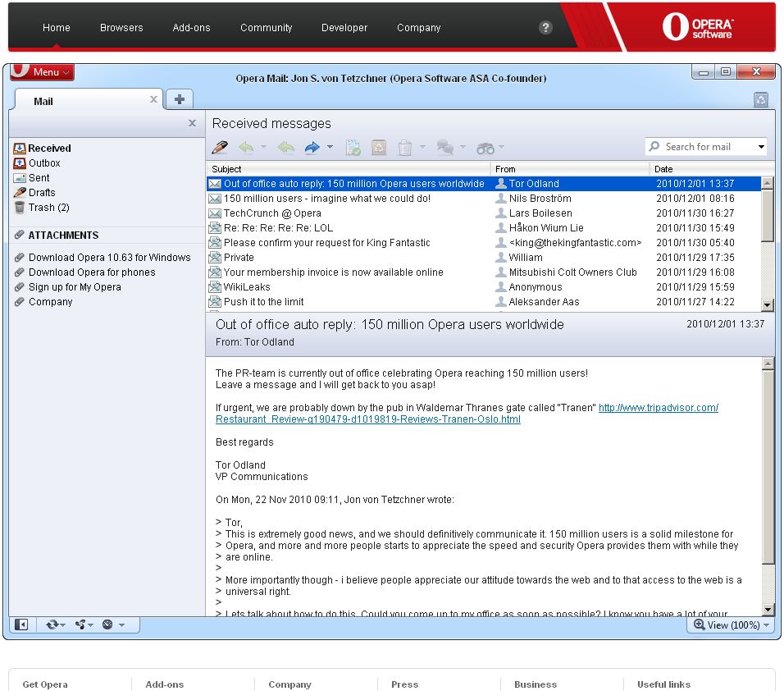Open the View (100%) zoom dropdown arrow
784x691 pixels.
click(x=767, y=625)
